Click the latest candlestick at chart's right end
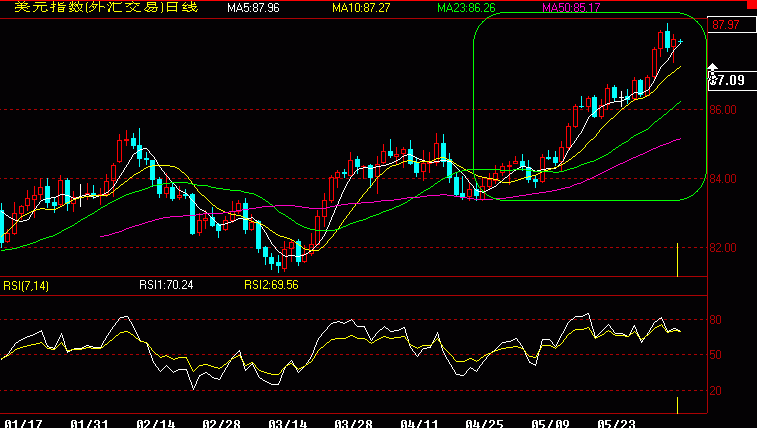 tap(681, 41)
